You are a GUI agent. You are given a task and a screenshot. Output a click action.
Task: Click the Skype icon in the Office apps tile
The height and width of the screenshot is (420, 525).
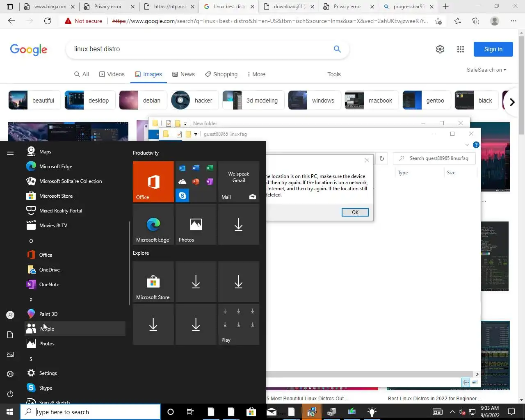(x=183, y=196)
